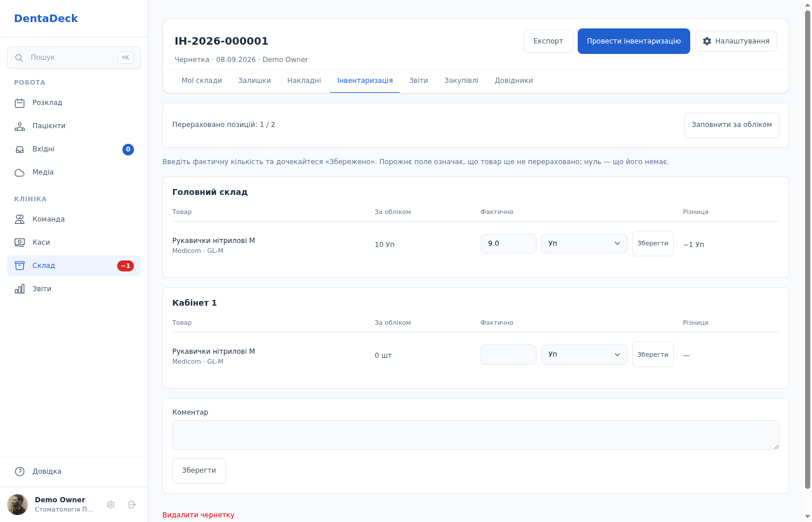Image resolution: width=812 pixels, height=522 pixels.
Task: Click the search magnifier icon
Action: click(19, 58)
